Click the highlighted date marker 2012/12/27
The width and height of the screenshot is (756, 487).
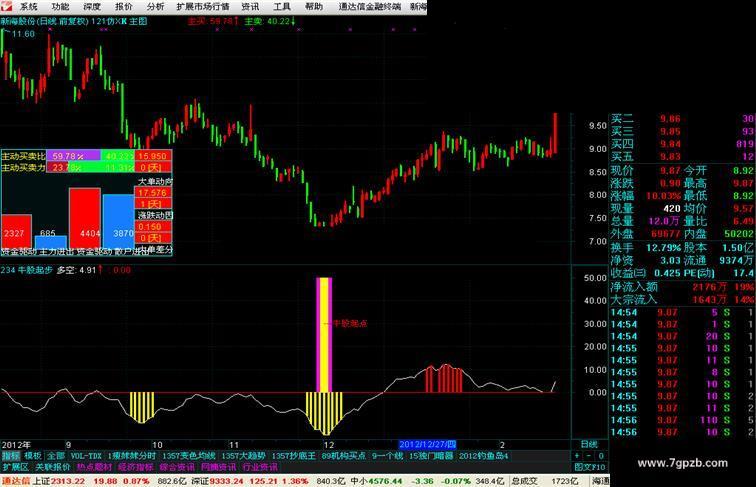click(x=427, y=444)
